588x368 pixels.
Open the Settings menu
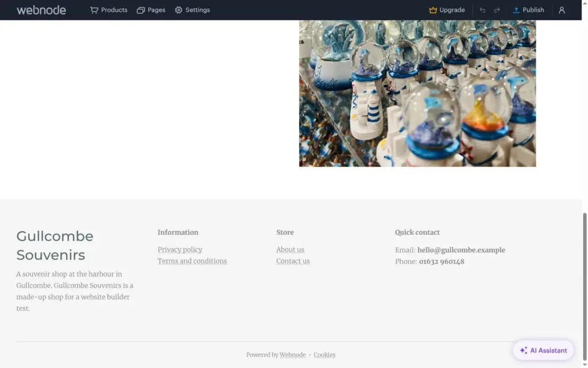point(192,10)
